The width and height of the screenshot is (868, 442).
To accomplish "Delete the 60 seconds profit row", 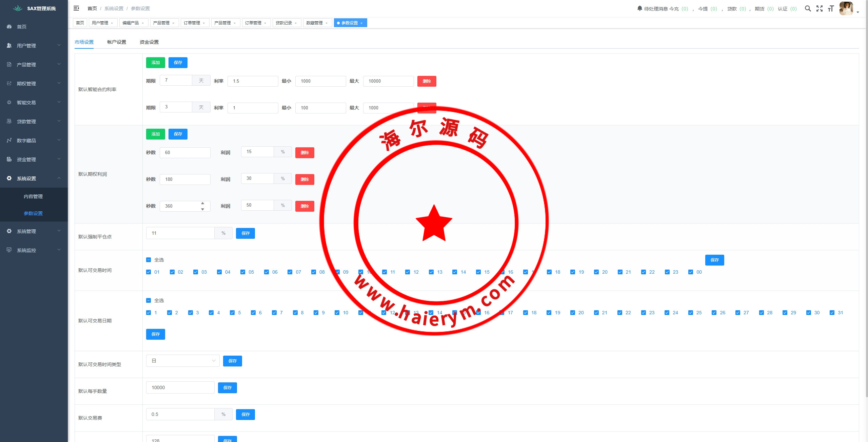I will tap(304, 153).
